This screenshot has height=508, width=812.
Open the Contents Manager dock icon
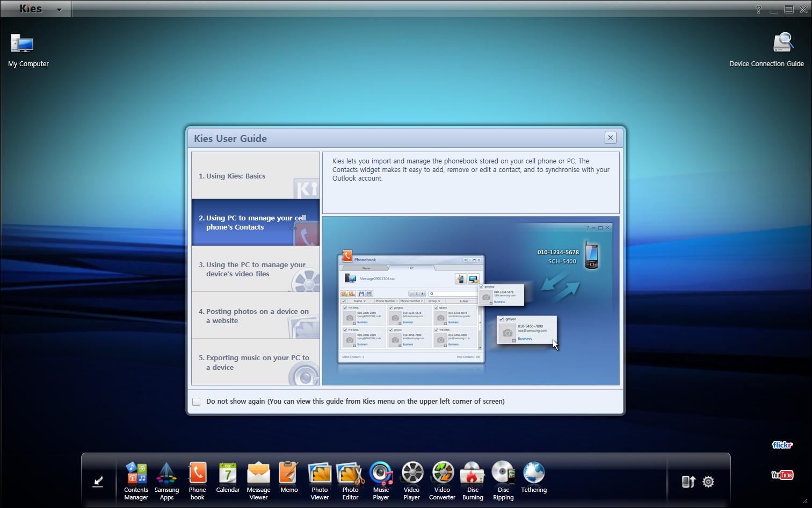(x=136, y=481)
